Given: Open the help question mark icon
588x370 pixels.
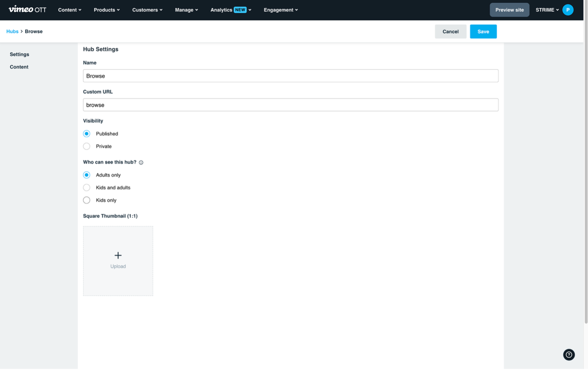Looking at the screenshot, I should [569, 355].
